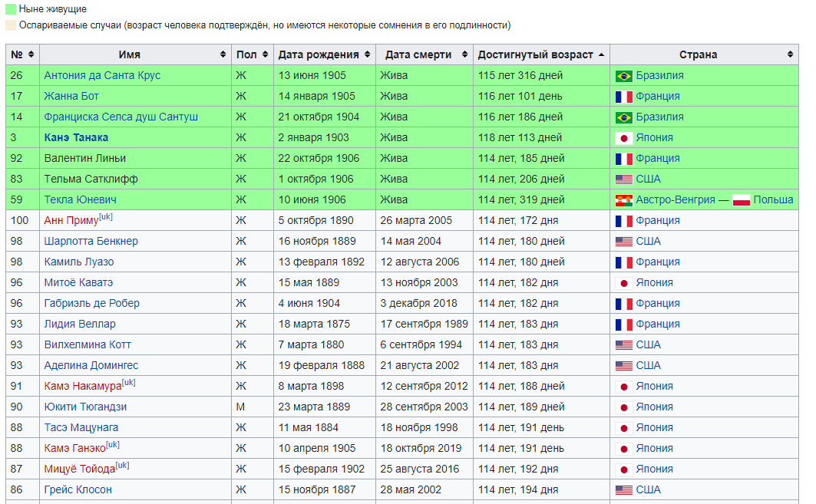Select birth date '18 марта 1875'
Screen dimensions: 816x504
pos(314,324)
